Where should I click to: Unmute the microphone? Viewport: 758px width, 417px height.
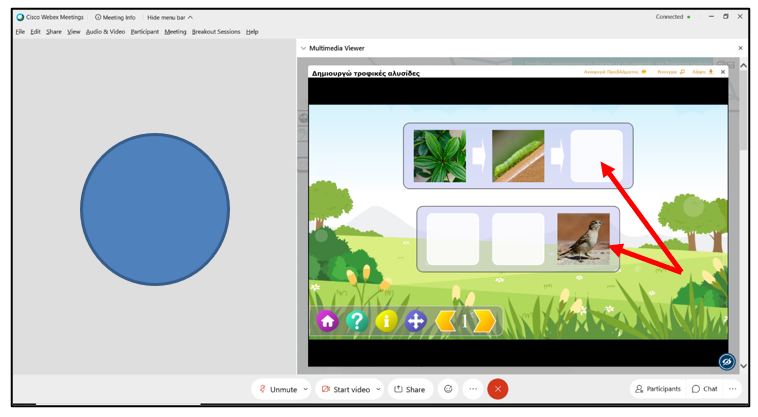[x=278, y=389]
